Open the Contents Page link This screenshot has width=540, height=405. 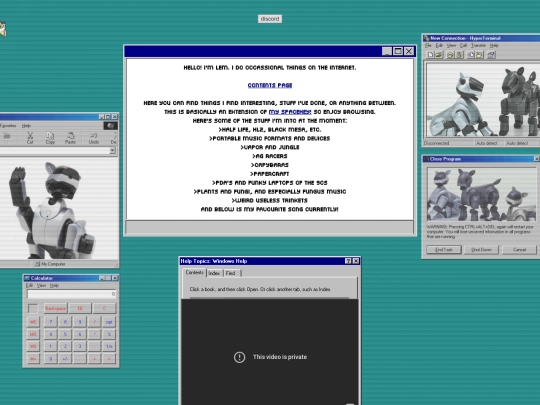point(270,85)
